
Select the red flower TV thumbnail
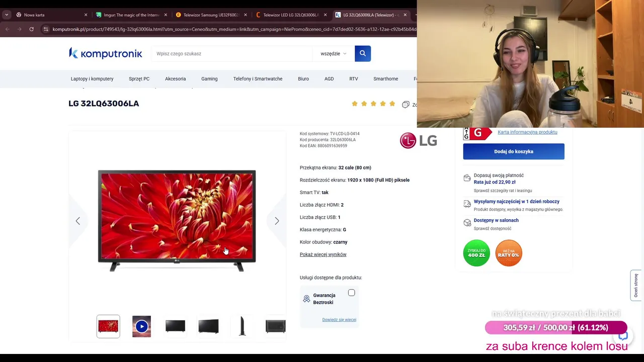[108, 326]
